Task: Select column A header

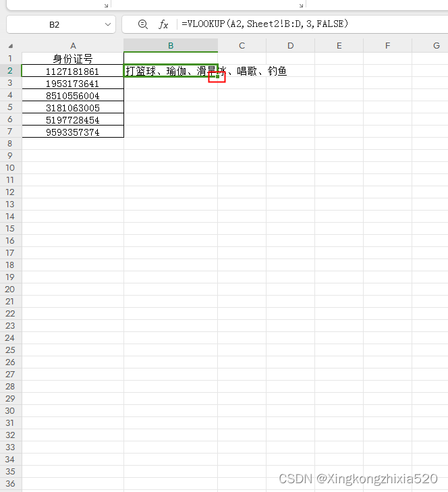Action: 73,46
